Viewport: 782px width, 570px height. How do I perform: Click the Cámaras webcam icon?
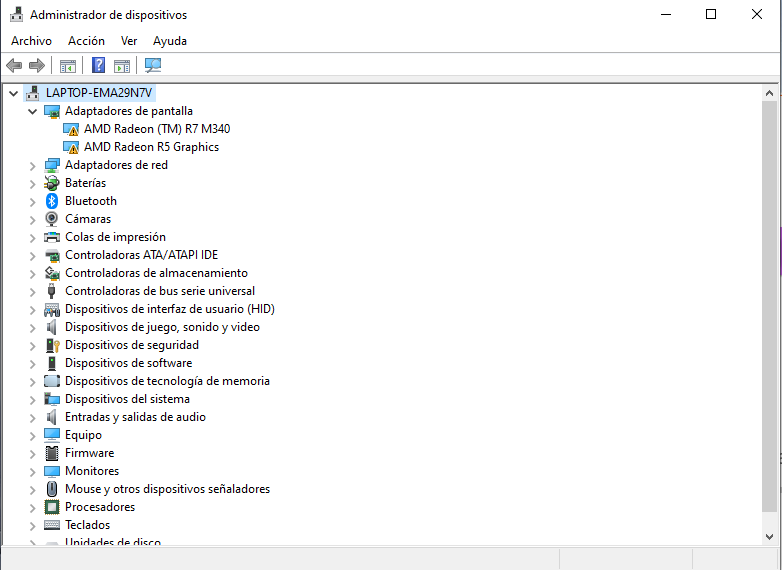pos(51,219)
